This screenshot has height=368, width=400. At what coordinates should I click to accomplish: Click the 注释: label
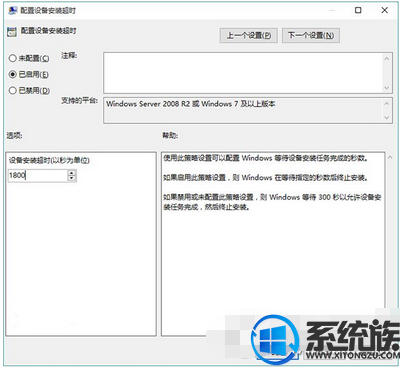click(x=69, y=56)
